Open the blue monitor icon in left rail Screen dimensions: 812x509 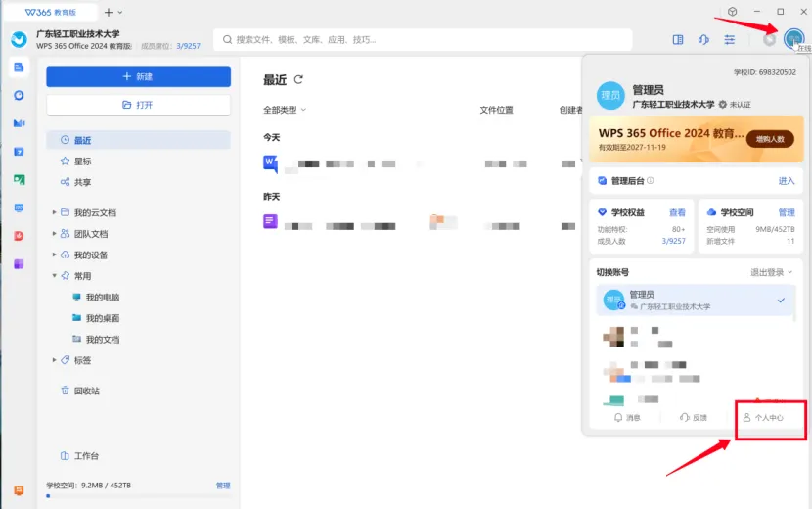coord(19,208)
